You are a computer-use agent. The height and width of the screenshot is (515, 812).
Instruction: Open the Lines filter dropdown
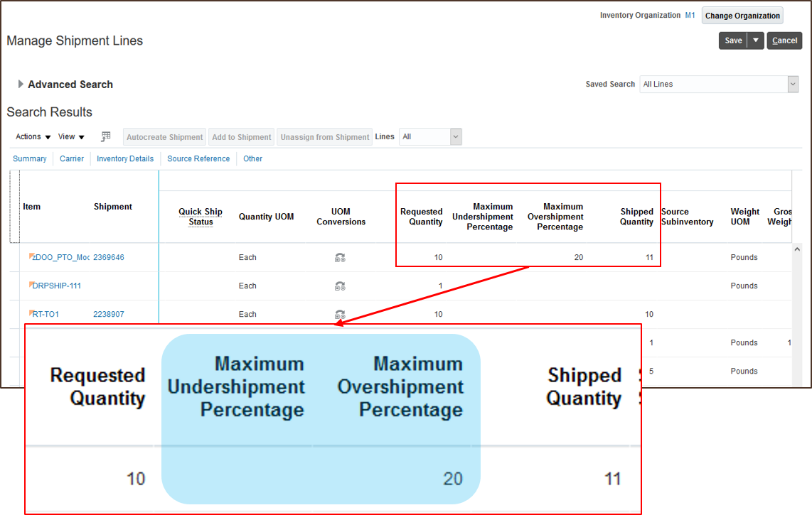click(456, 136)
